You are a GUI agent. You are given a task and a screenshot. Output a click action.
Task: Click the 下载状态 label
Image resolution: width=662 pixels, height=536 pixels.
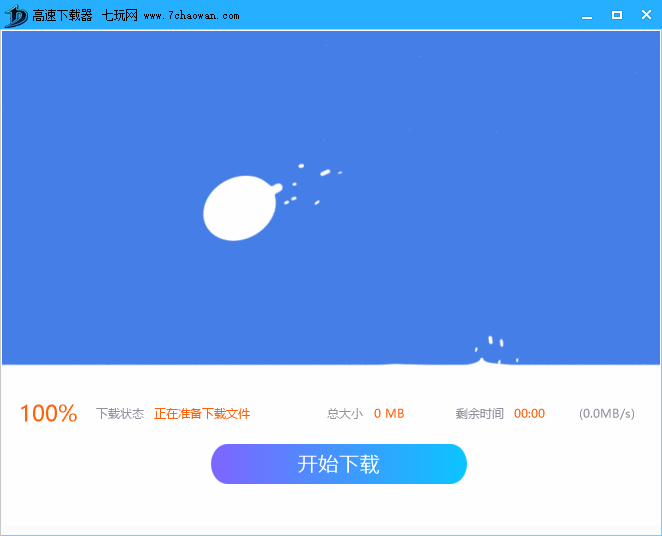pyautogui.click(x=120, y=414)
